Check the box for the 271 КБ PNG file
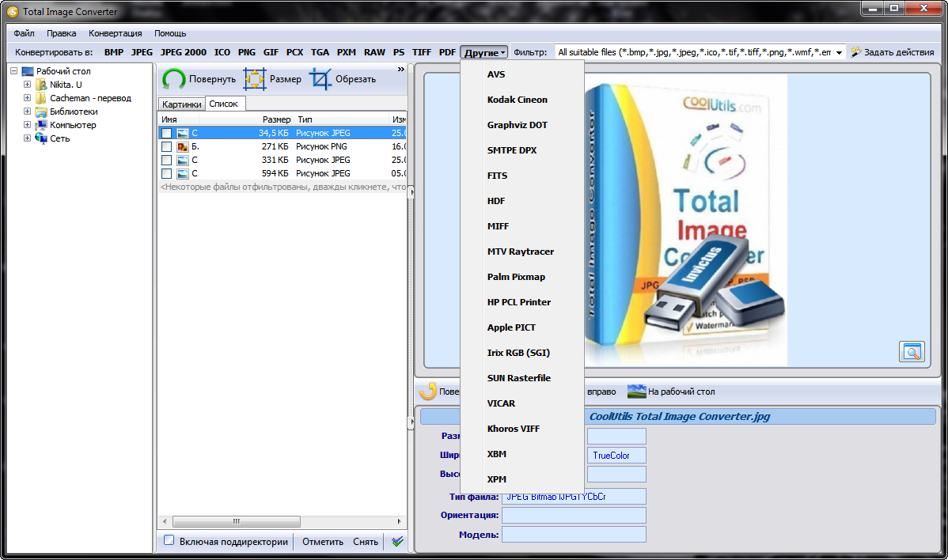Viewport: 948px width, 560px height. (x=167, y=147)
